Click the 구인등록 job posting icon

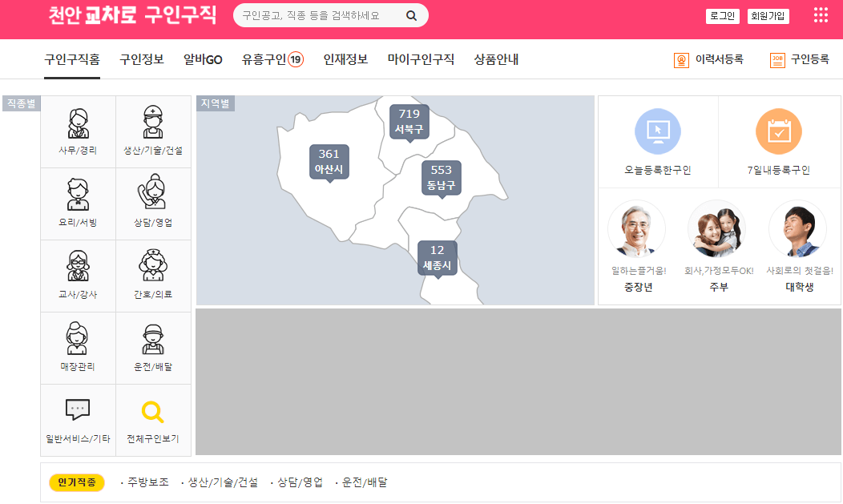(x=776, y=59)
